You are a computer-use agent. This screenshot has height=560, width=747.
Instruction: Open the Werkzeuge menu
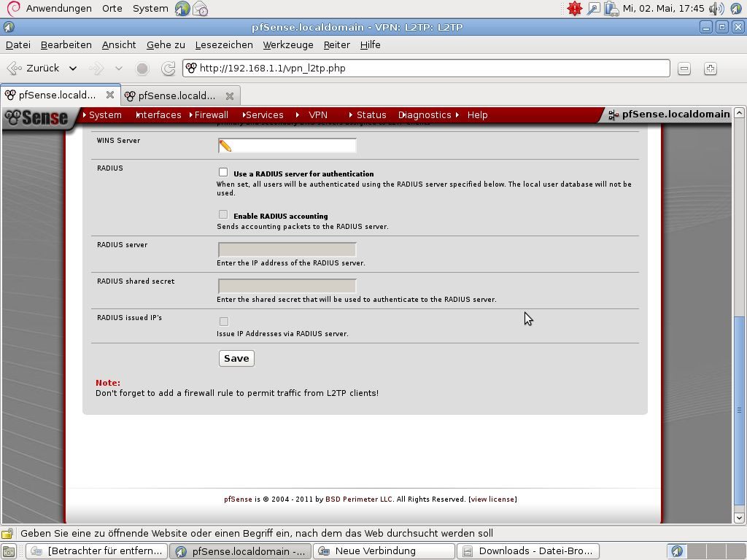click(288, 44)
